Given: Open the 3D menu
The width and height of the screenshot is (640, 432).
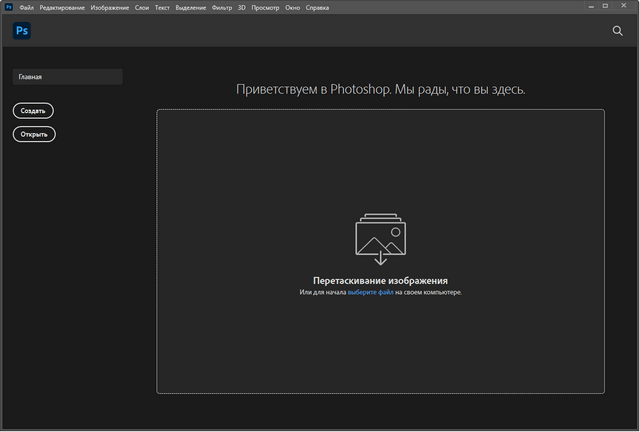Looking at the screenshot, I should click(x=242, y=8).
